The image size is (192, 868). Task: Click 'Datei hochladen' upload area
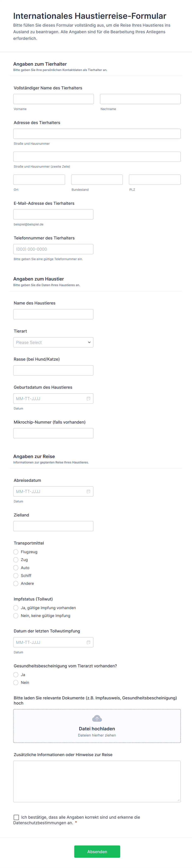(97, 728)
